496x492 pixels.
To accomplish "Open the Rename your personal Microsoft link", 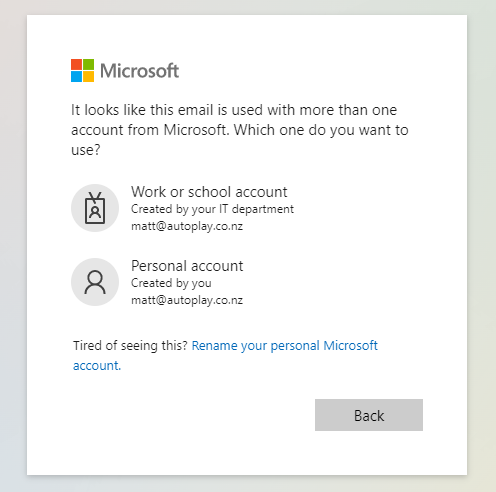I will click(285, 346).
